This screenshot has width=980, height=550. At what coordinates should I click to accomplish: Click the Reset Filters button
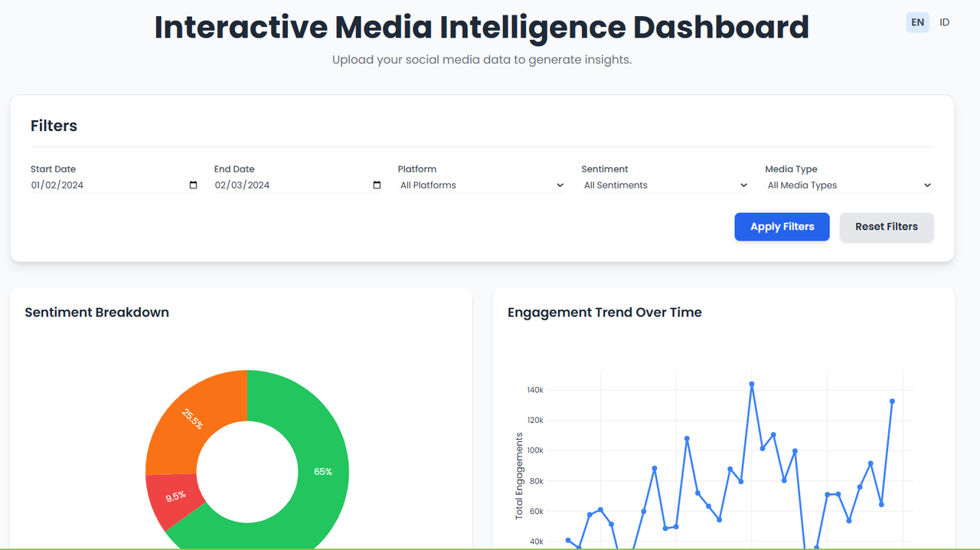pyautogui.click(x=887, y=227)
